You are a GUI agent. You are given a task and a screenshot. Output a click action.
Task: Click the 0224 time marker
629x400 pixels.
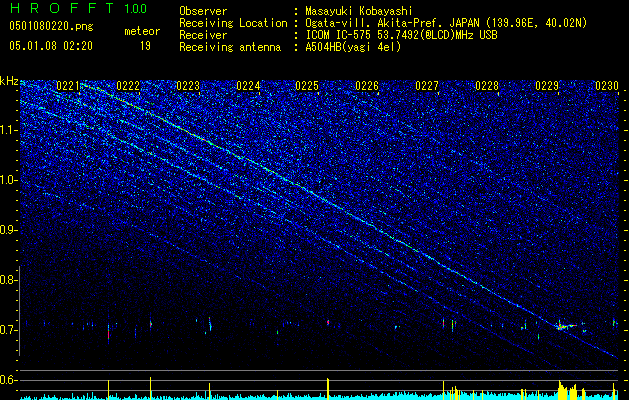[248, 85]
